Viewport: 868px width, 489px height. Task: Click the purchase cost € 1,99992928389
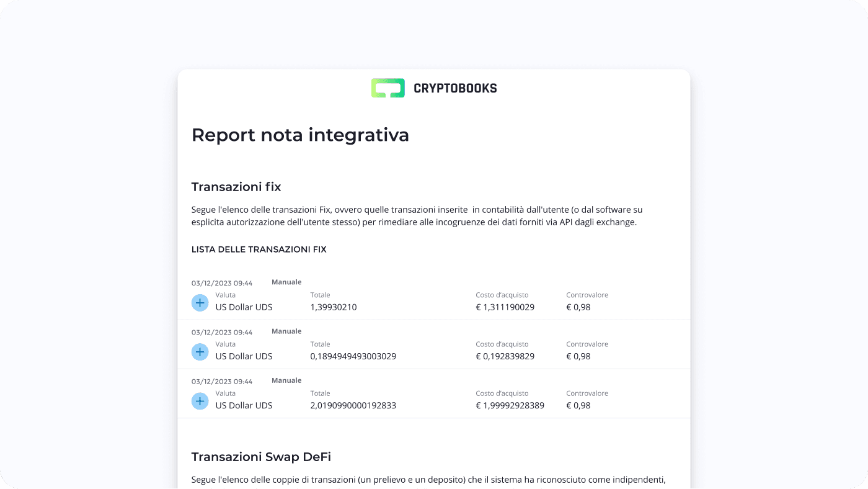(x=510, y=406)
